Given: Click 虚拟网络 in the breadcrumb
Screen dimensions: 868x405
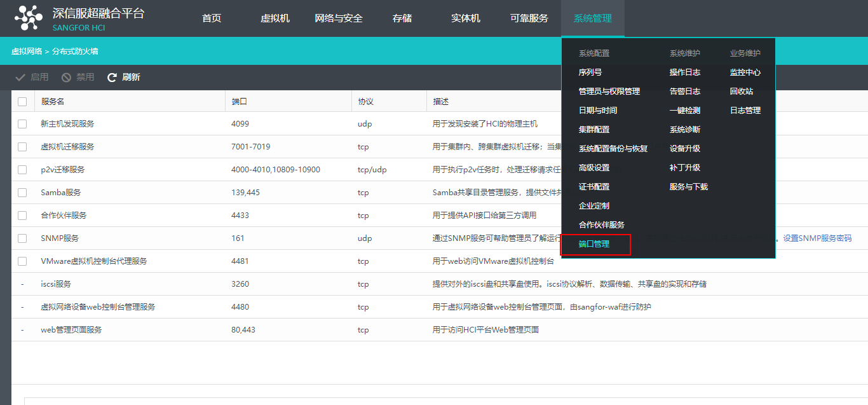Looking at the screenshot, I should click(25, 50).
